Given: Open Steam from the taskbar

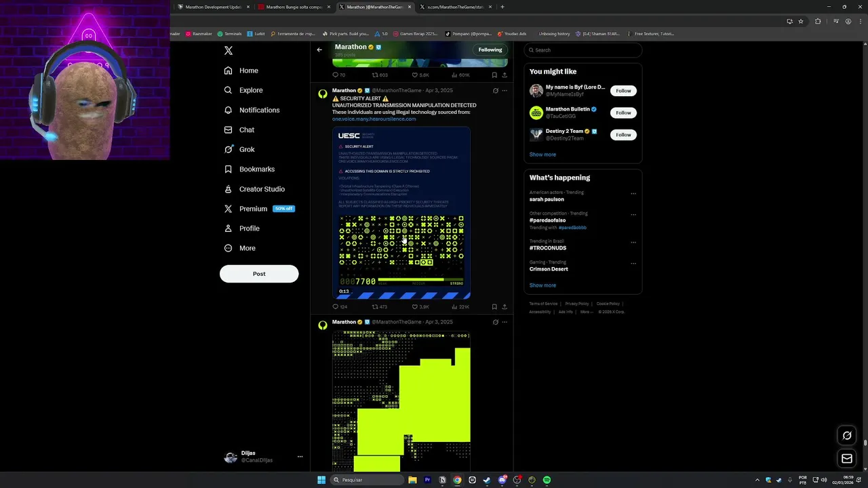Looking at the screenshot, I should tap(487, 480).
